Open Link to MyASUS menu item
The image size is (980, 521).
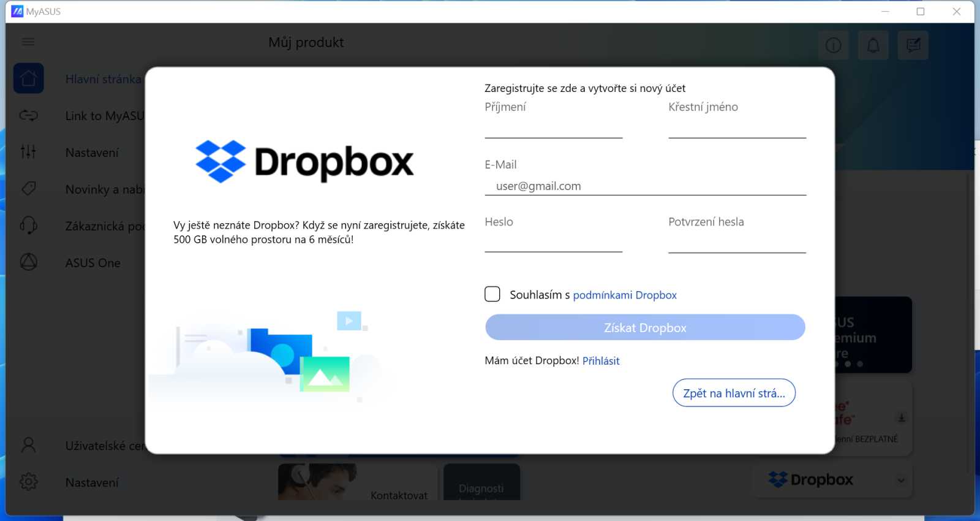[x=105, y=116]
